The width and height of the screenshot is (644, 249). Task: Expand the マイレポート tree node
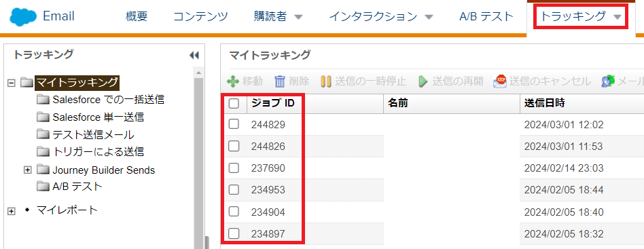[12, 211]
